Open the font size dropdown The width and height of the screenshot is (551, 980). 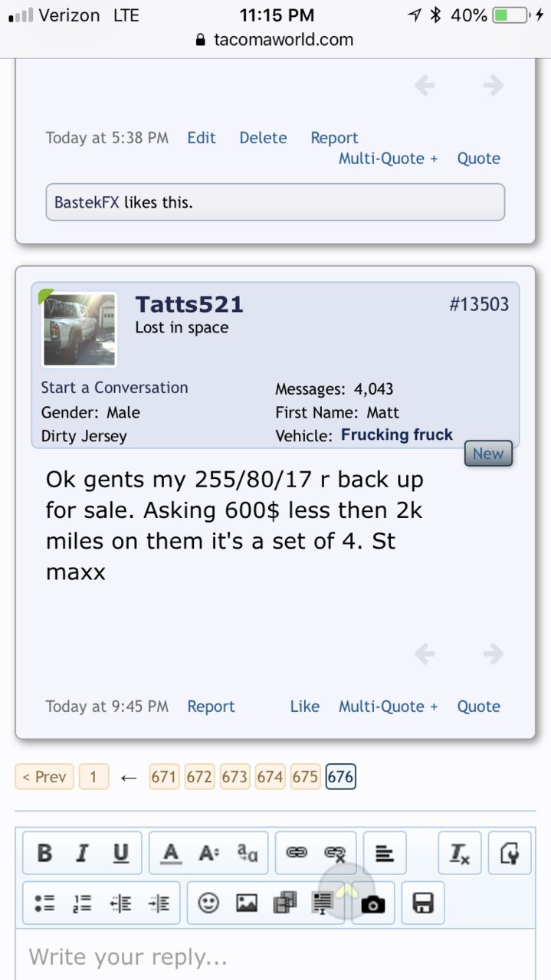coord(209,853)
